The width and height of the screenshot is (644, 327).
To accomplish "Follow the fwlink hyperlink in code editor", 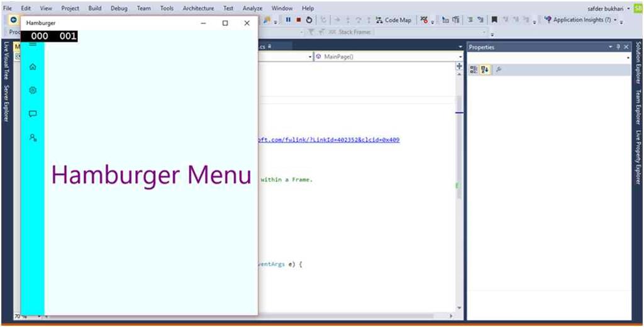I will tap(329, 140).
